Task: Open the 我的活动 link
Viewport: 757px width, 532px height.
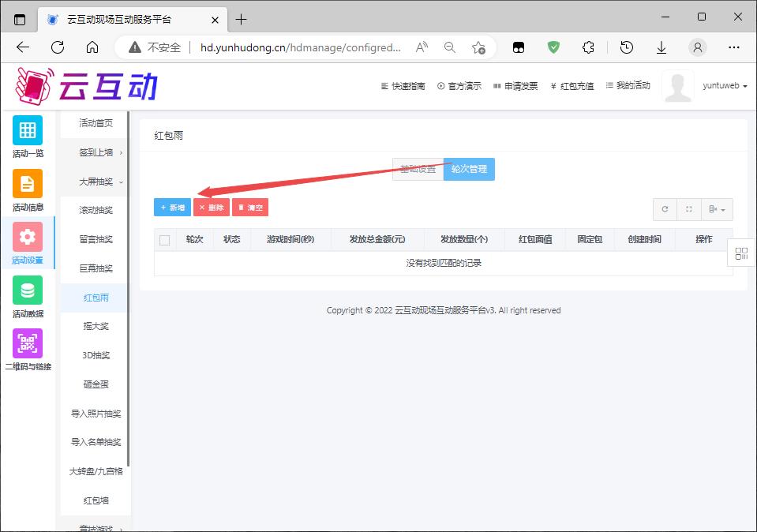Action: (628, 86)
